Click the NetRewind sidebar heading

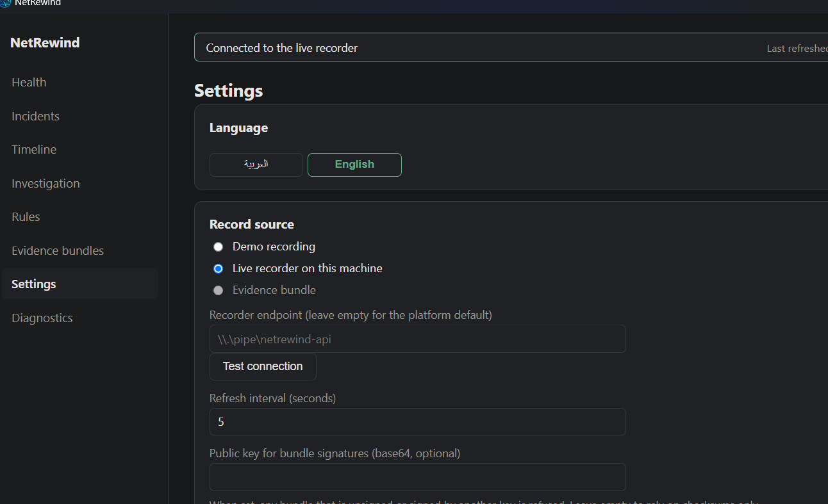pyautogui.click(x=45, y=43)
